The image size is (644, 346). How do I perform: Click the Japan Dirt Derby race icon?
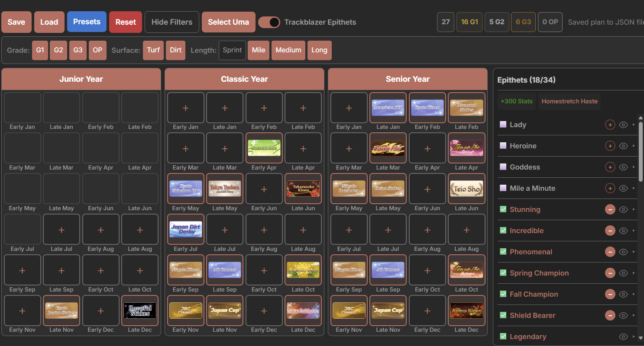coord(185,229)
